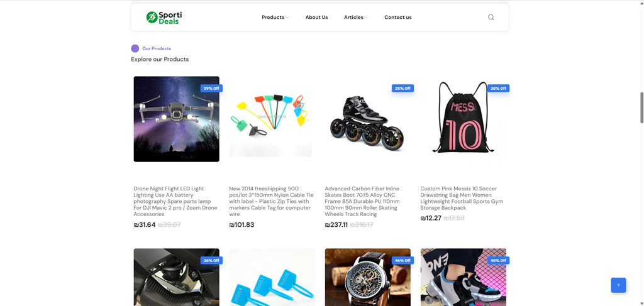Image resolution: width=644 pixels, height=306 pixels.
Task: Click the page vertical scrollbar thumb
Action: (x=641, y=107)
